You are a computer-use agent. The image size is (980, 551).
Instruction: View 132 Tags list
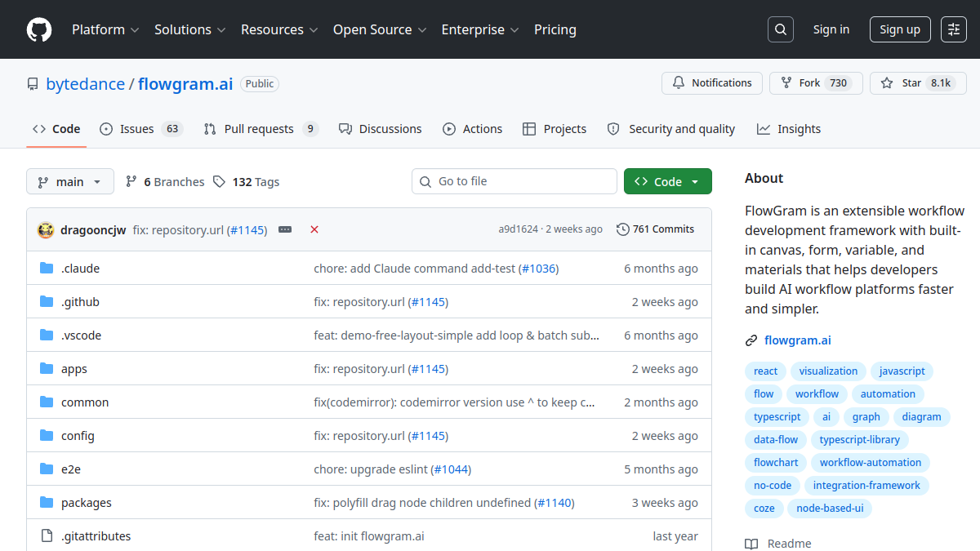coord(246,182)
